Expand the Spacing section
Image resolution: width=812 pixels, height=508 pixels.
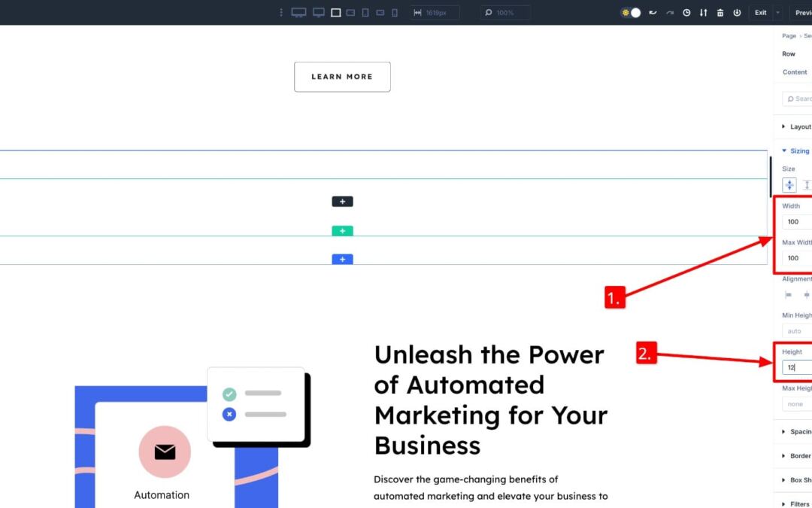(x=799, y=431)
